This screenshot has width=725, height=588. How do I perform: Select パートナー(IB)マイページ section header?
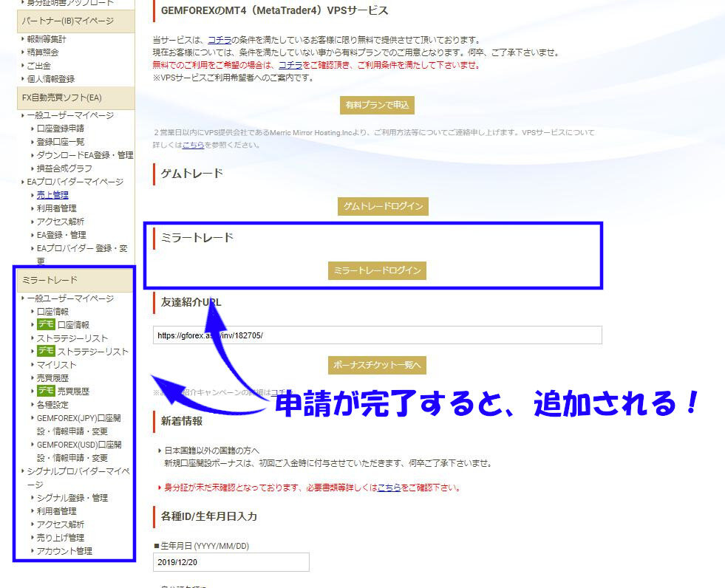pyautogui.click(x=76, y=21)
